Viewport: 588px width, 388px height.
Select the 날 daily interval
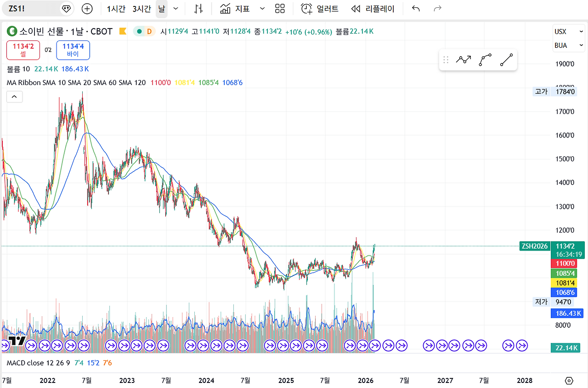click(x=161, y=9)
